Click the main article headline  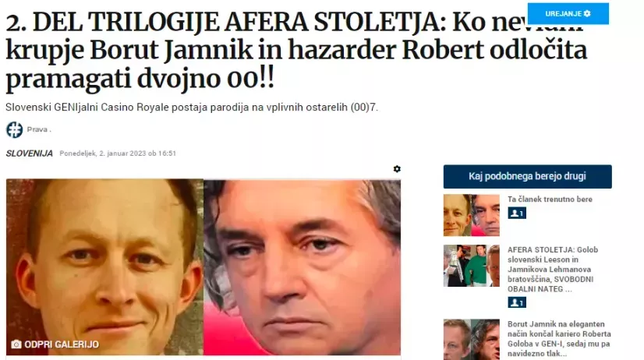(295, 50)
